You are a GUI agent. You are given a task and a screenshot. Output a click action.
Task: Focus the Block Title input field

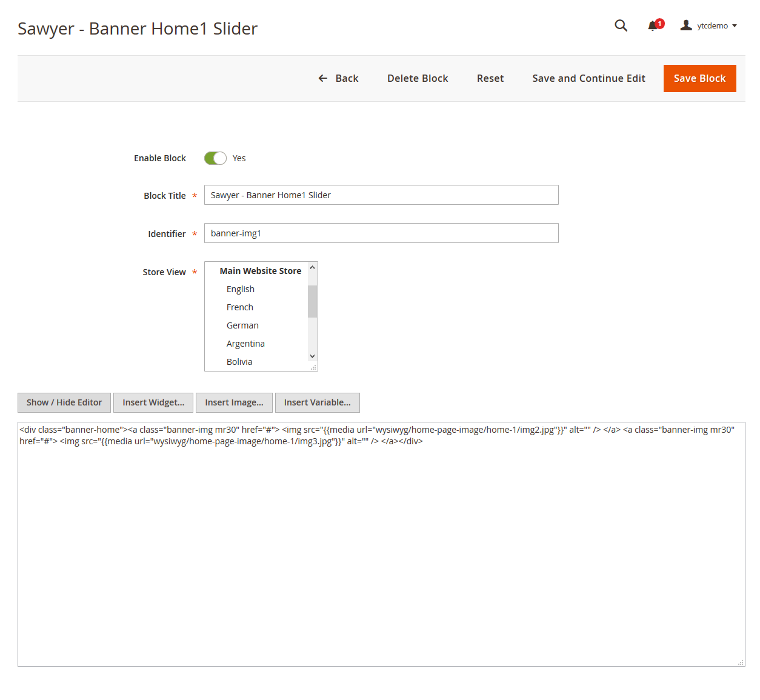(x=381, y=195)
